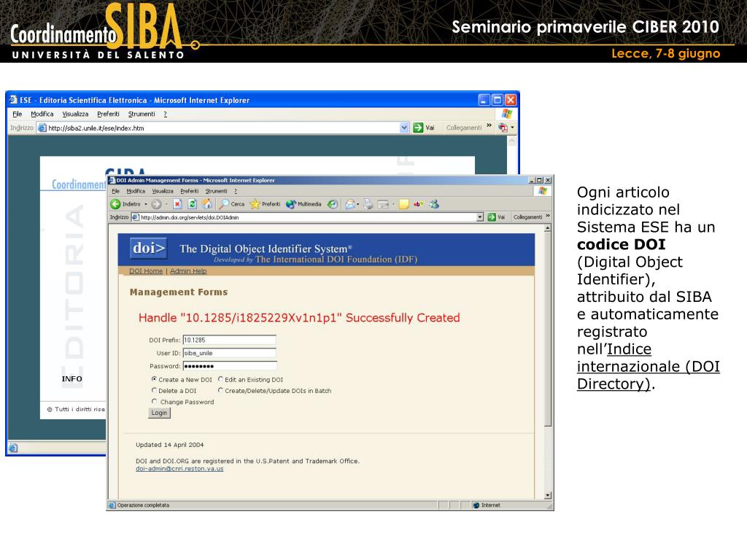Select the Change Password option
Viewport: 747px width, 560px height.
click(x=154, y=402)
